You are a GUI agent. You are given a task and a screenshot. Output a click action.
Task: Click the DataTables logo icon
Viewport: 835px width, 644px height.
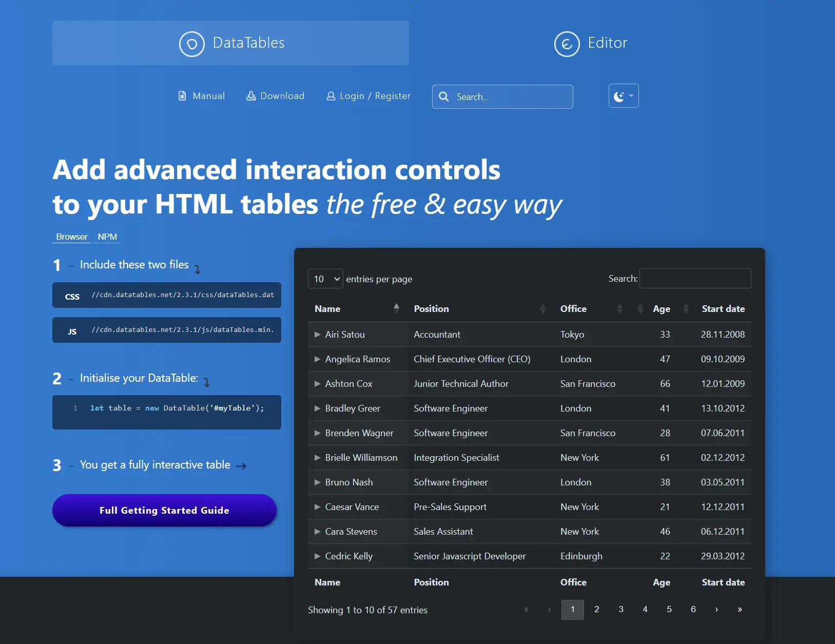click(x=192, y=44)
